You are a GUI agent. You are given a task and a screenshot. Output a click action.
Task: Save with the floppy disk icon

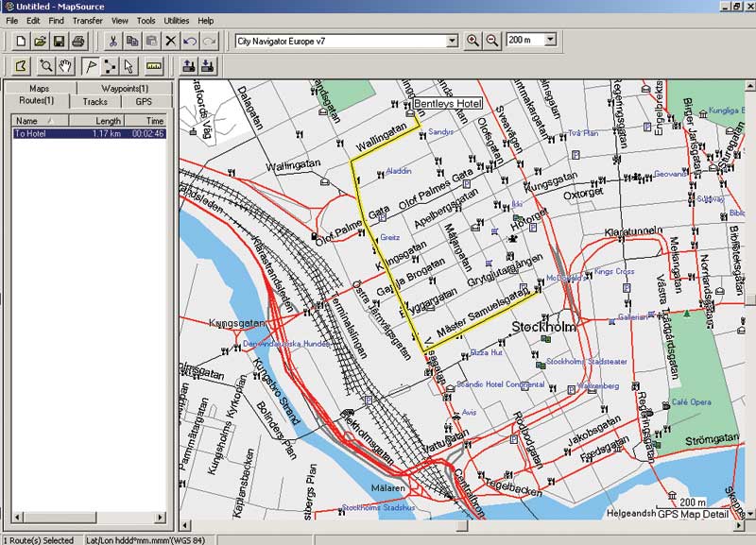[x=59, y=42]
